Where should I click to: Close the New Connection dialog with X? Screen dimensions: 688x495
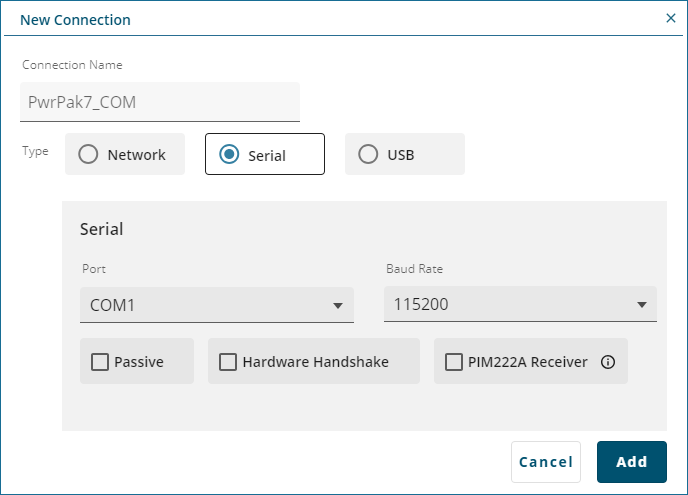click(670, 18)
